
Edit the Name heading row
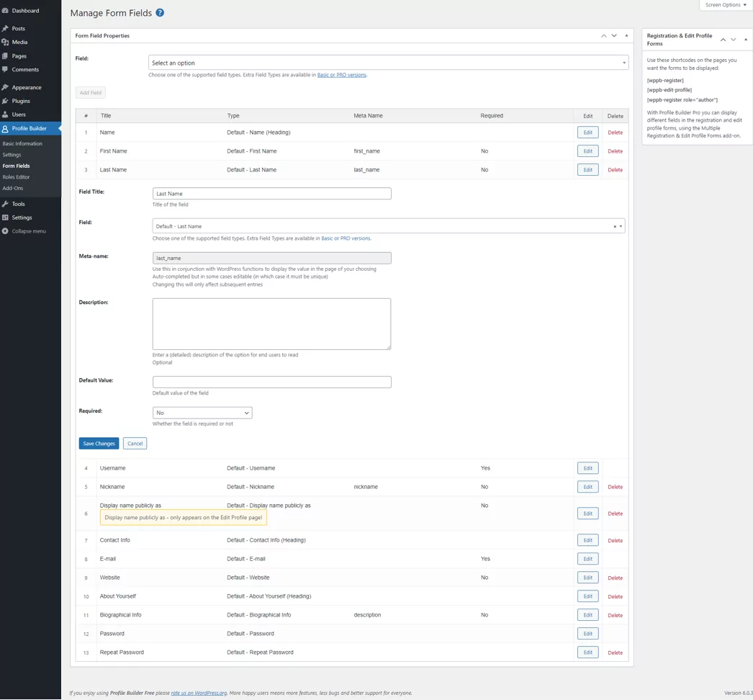coord(588,132)
